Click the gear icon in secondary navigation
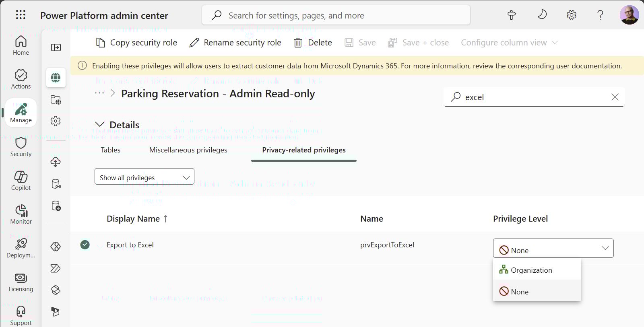Image resolution: width=644 pixels, height=327 pixels. [x=56, y=121]
